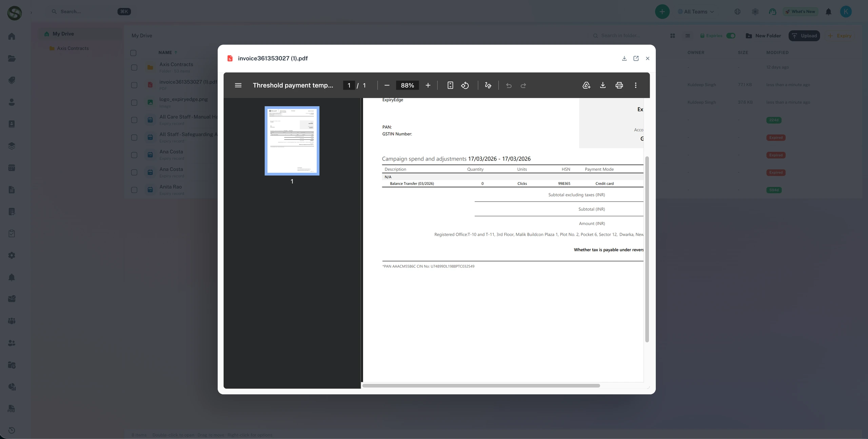Open the support headset icon
This screenshot has height=439, width=868.
773,12
